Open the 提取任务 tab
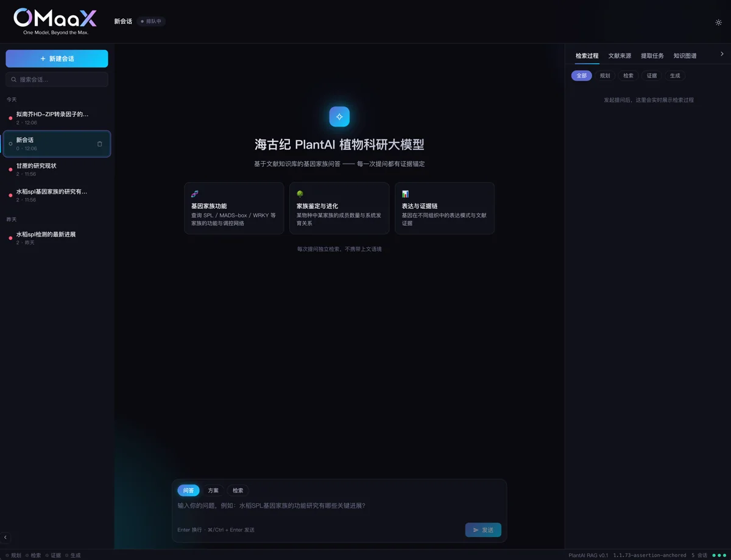 (x=652, y=56)
